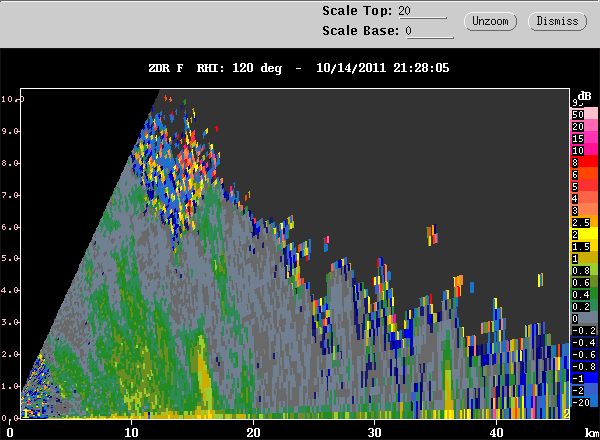Click the 10 km range axis label
Image resolution: width=600 pixels, height=440 pixels.
[x=131, y=432]
